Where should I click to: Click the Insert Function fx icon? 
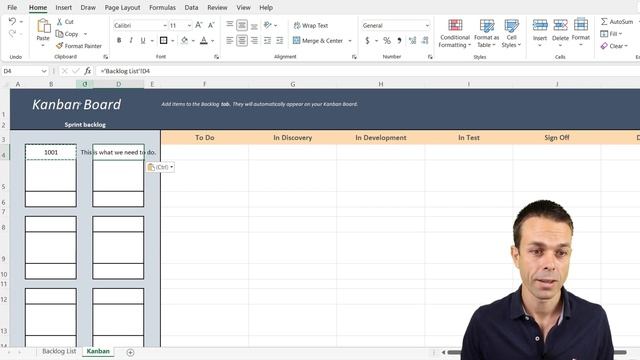tap(87, 71)
